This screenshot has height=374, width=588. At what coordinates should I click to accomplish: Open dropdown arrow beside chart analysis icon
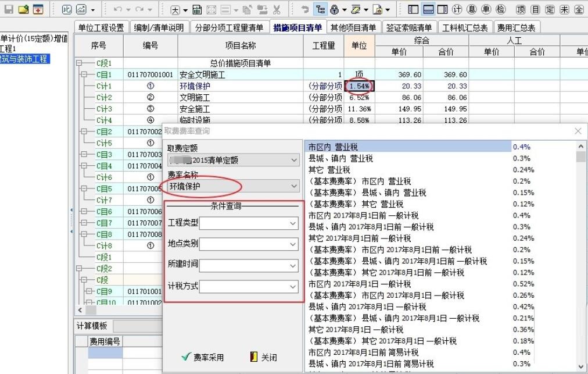click(x=93, y=10)
